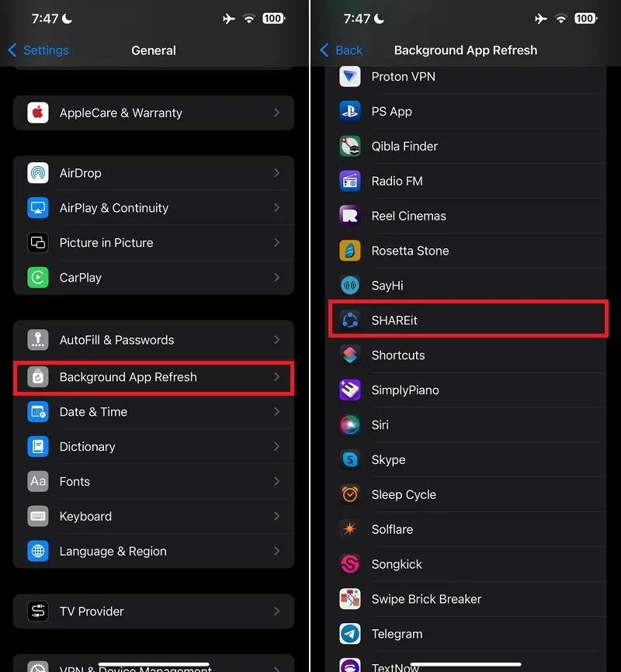621x672 pixels.
Task: Open the Language & Region row
Action: tap(154, 551)
